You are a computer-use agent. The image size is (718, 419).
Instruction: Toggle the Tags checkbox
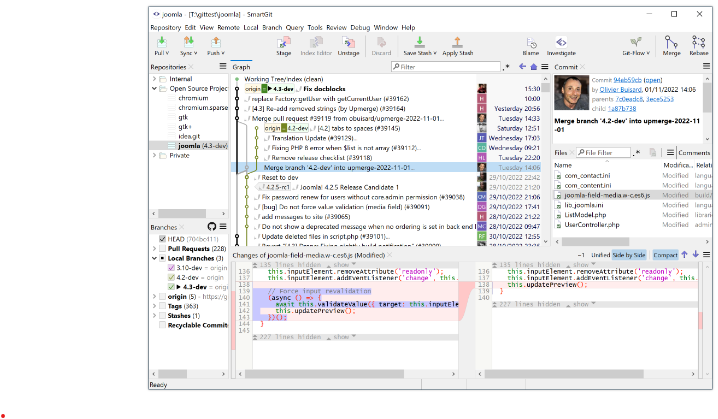click(x=162, y=306)
